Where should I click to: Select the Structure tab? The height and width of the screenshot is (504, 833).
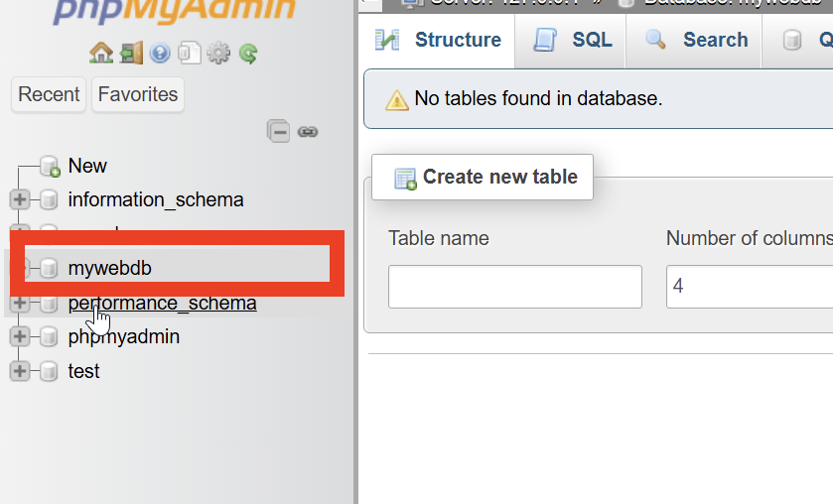[438, 41]
